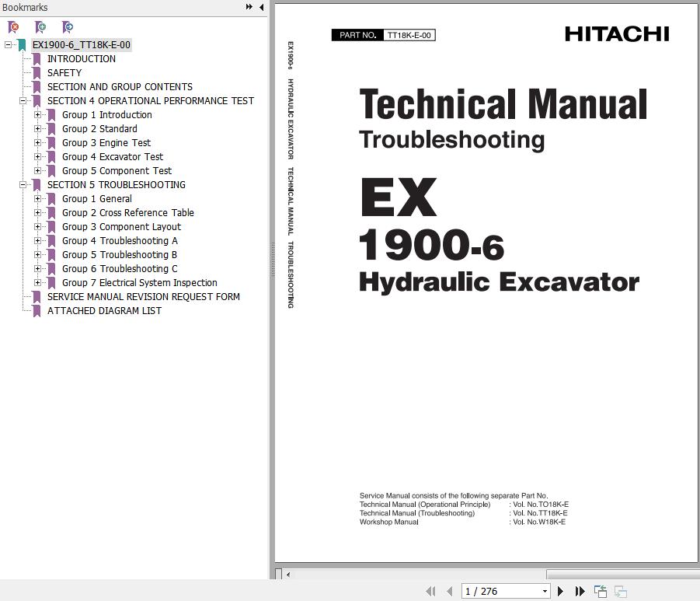Click the ATTACHED DIAGRAM LIST ribbon icon
Viewport: 700px width, 601px height.
[37, 311]
